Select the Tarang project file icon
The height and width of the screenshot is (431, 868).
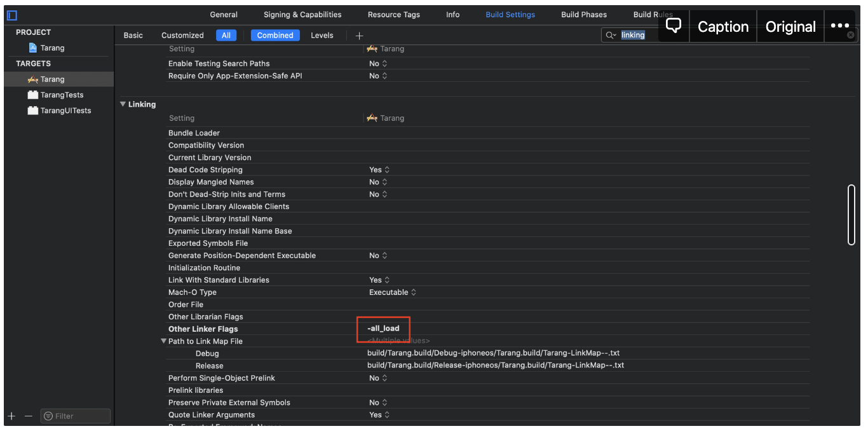point(33,48)
